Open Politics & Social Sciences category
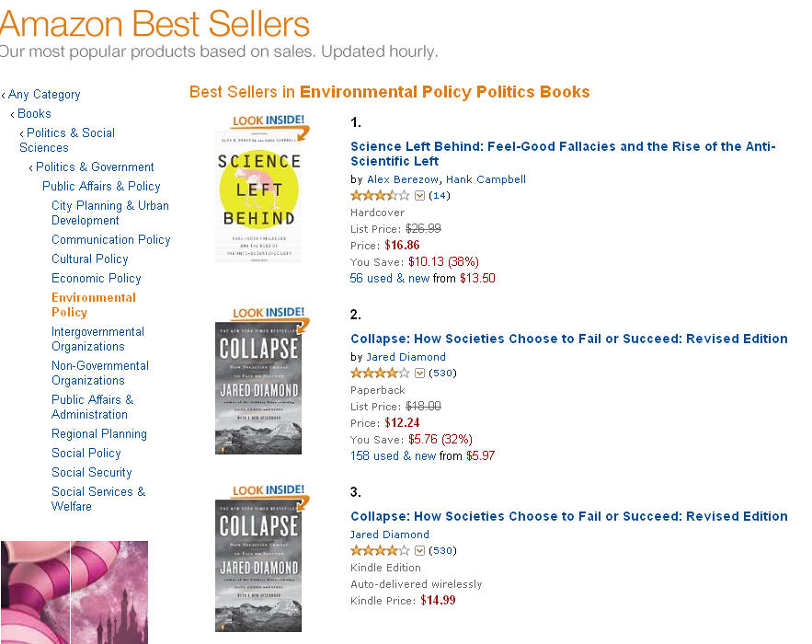This screenshot has width=812, height=644. tap(67, 140)
